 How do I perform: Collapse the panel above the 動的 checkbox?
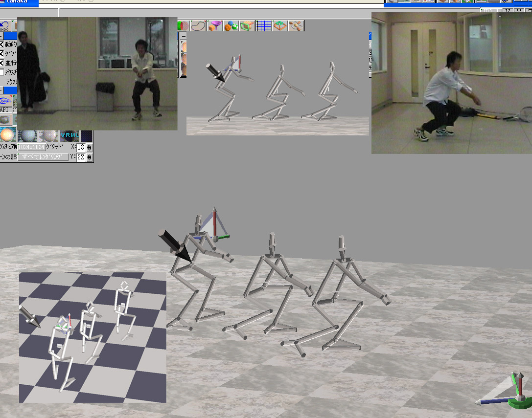pyautogui.click(x=1, y=36)
